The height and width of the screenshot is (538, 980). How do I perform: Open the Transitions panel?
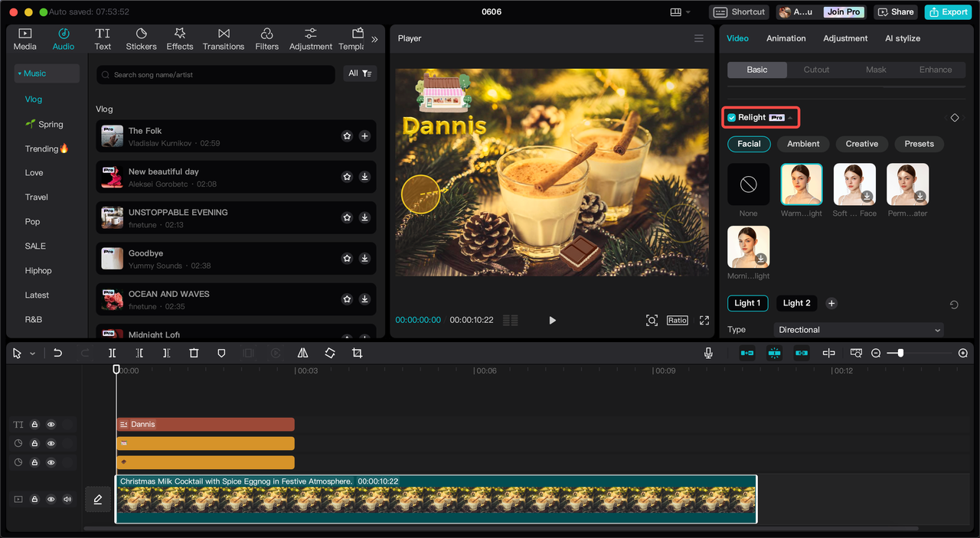224,39
